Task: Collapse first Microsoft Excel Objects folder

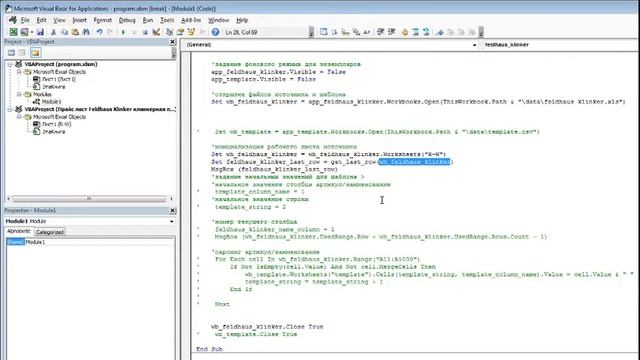Action: [x=19, y=72]
